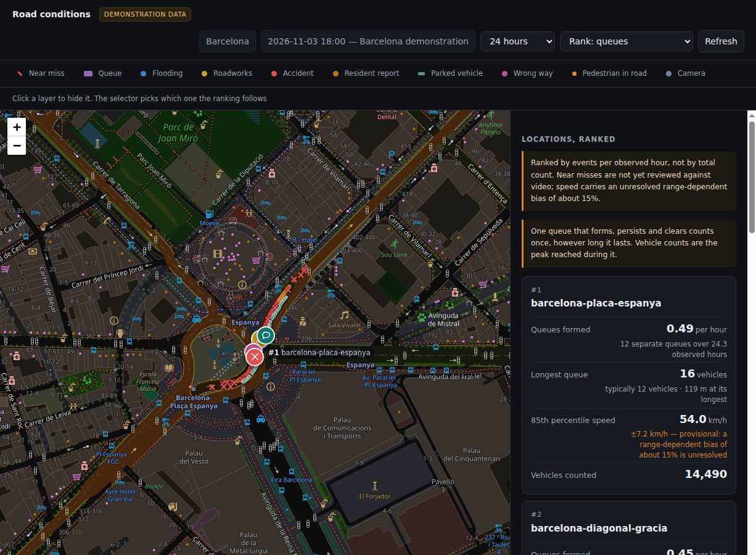Toggle the Queue layer
Image resolution: width=756 pixels, height=555 pixels.
(x=102, y=73)
